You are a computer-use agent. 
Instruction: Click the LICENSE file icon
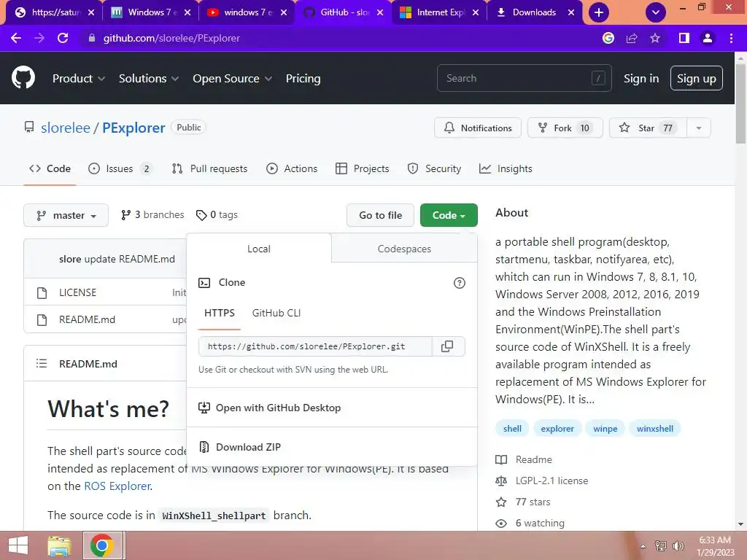[42, 292]
